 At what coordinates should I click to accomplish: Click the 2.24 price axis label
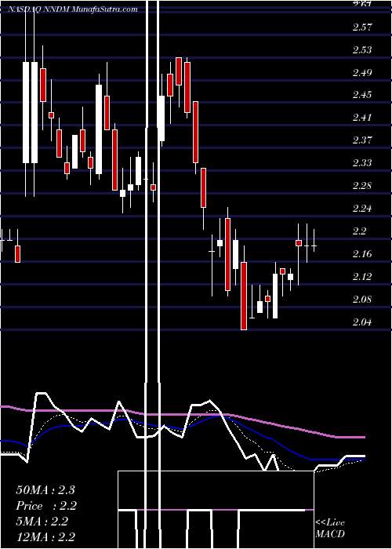coord(362,209)
